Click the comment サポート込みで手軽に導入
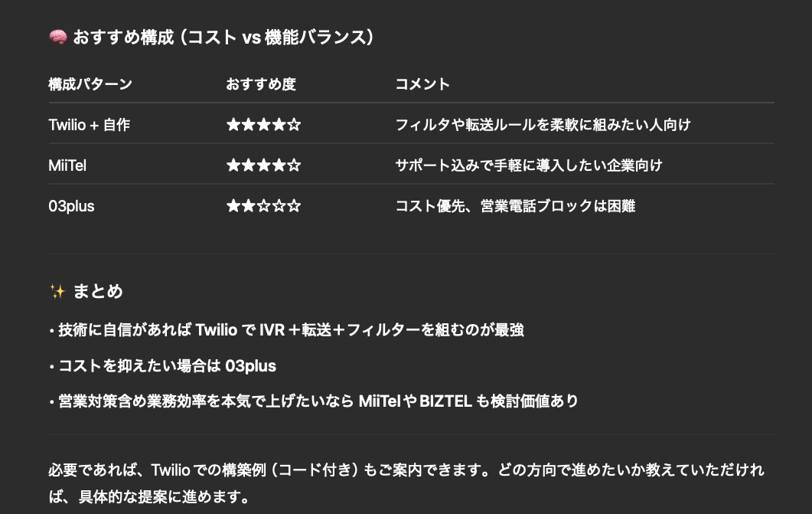This screenshot has height=514, width=812. click(528, 165)
